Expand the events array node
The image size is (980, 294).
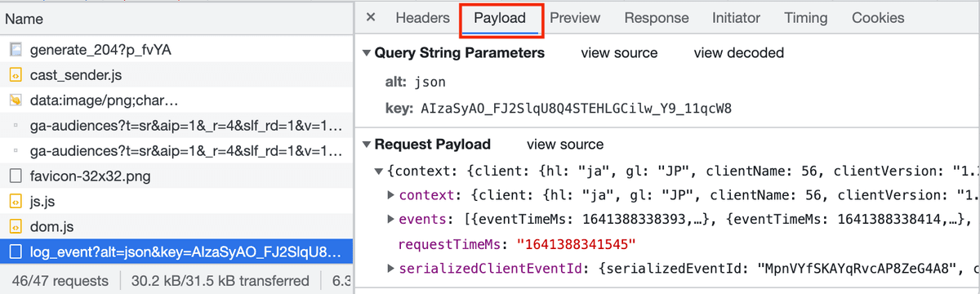tap(391, 220)
